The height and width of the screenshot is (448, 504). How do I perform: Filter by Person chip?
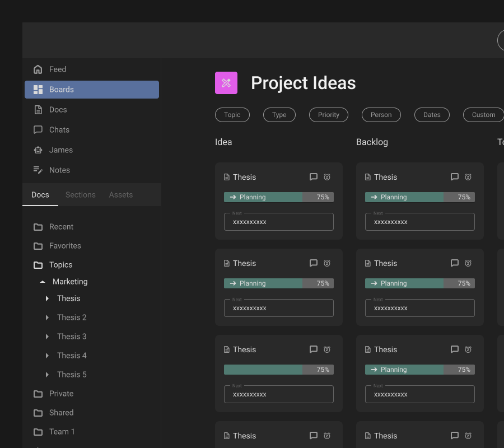click(381, 115)
